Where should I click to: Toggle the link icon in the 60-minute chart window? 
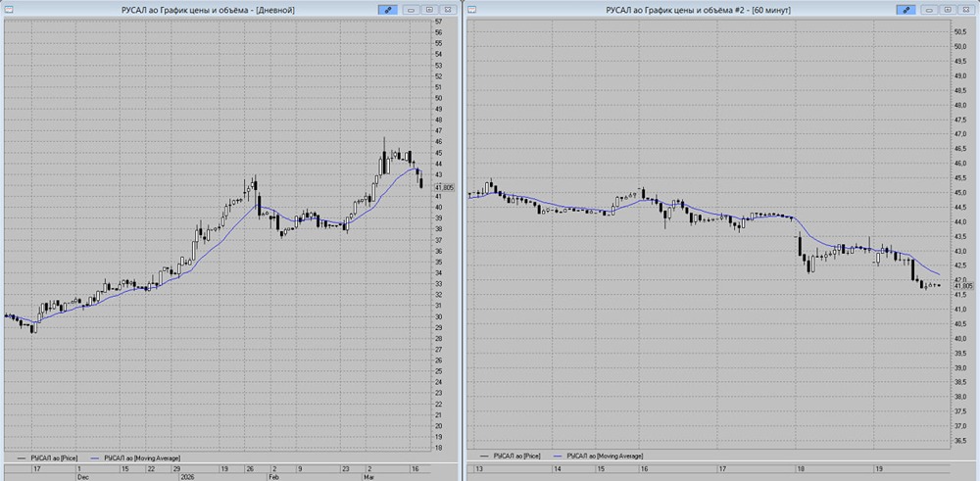click(906, 10)
